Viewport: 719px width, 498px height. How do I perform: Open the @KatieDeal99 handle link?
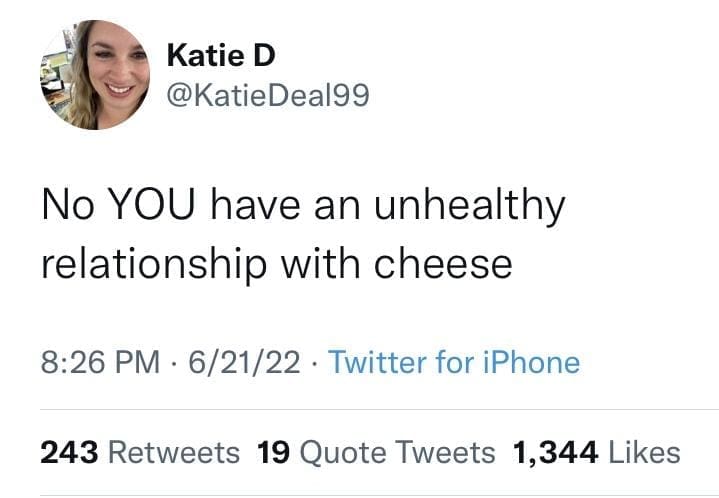point(265,96)
